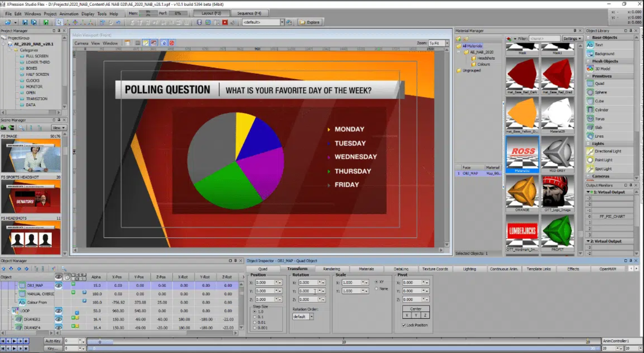Open the Animation menu
Viewport: 644px width, 353px height.
coord(70,13)
